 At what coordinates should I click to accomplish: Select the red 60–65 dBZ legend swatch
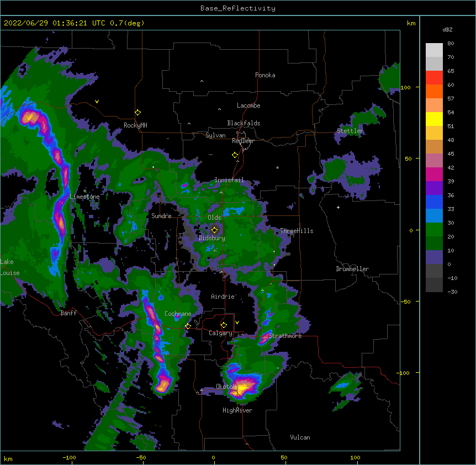(x=434, y=78)
